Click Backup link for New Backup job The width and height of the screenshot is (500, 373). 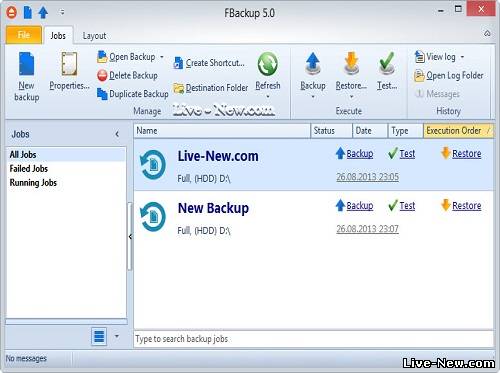tap(360, 206)
